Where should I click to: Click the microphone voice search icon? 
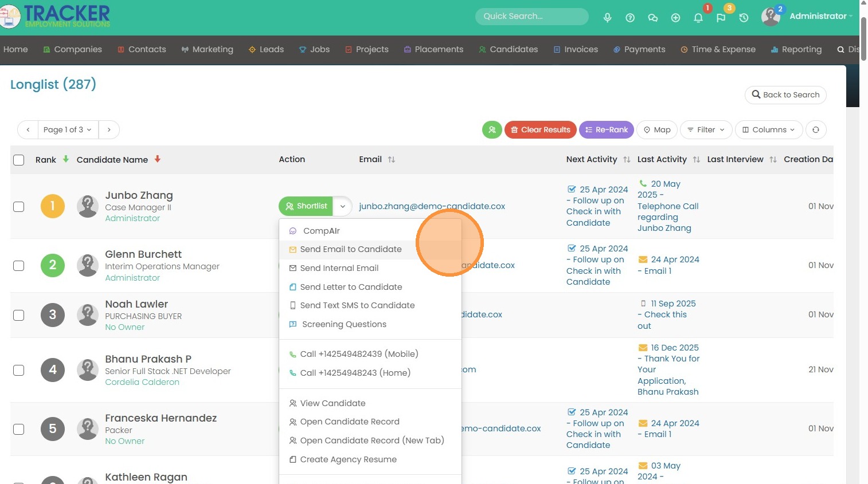pyautogui.click(x=607, y=18)
